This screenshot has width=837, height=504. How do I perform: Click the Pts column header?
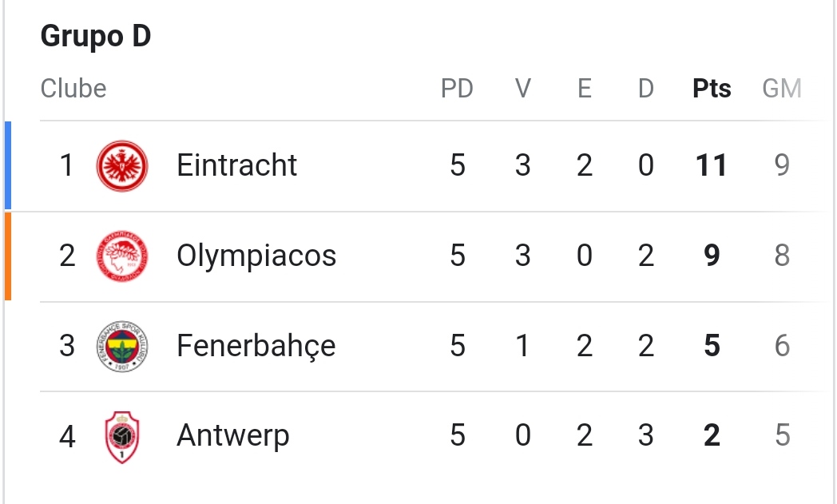[712, 88]
